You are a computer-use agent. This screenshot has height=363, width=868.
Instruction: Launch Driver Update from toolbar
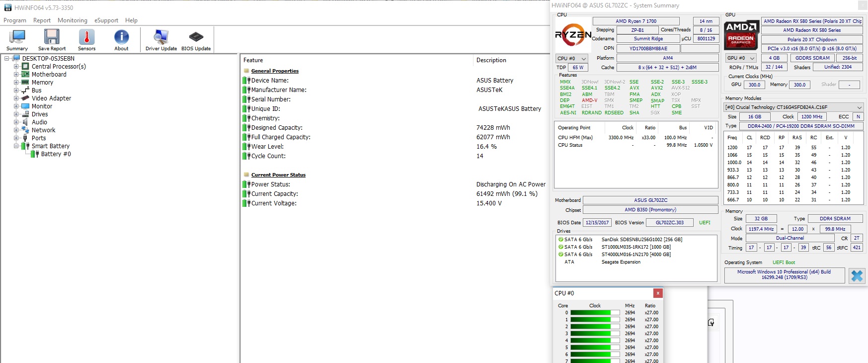click(161, 37)
